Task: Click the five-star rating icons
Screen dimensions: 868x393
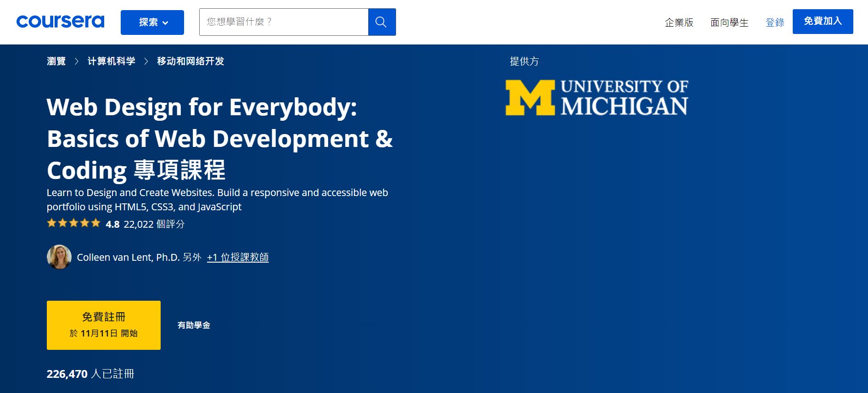Action: 73,224
